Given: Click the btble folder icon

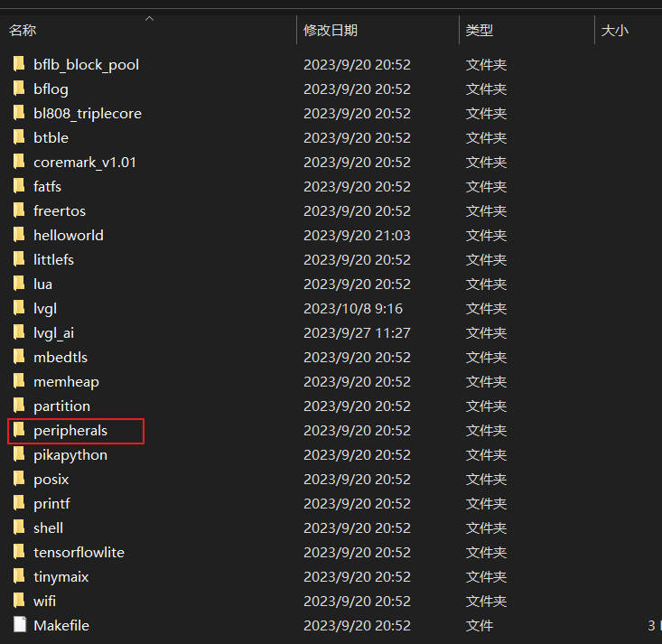Looking at the screenshot, I should coord(19,137).
